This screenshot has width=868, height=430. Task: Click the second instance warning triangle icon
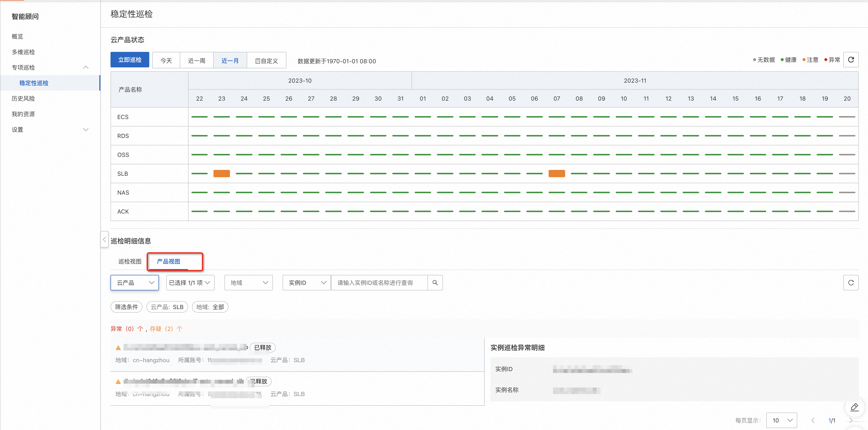point(118,382)
